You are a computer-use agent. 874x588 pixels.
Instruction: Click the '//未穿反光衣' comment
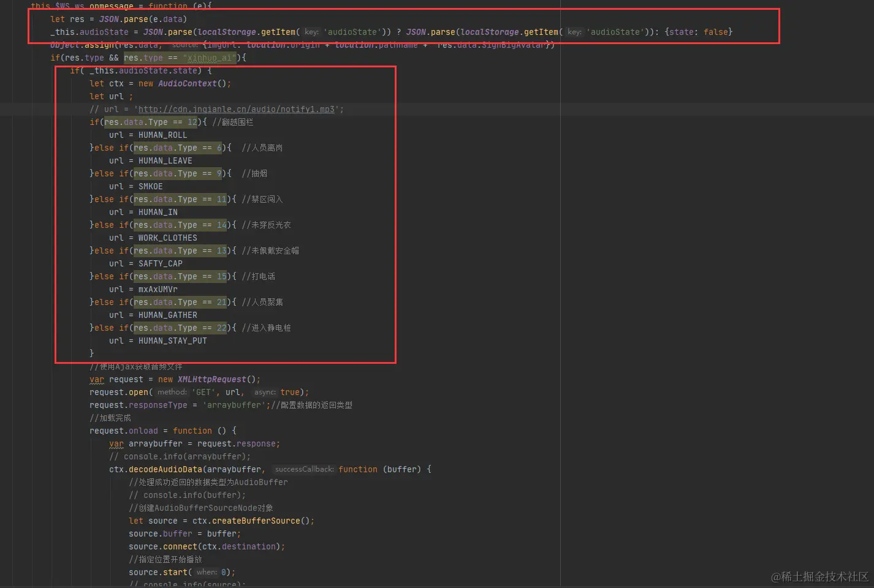point(267,225)
